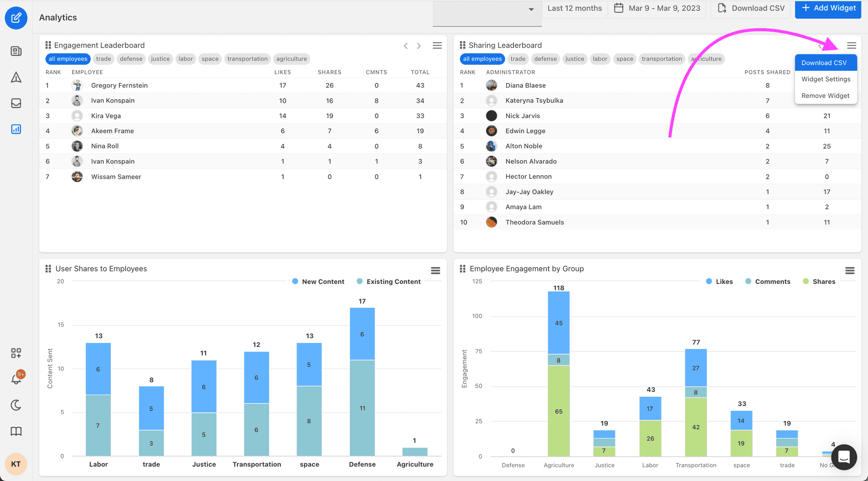Select Widget Settings menu item
868x481 pixels.
pyautogui.click(x=826, y=79)
